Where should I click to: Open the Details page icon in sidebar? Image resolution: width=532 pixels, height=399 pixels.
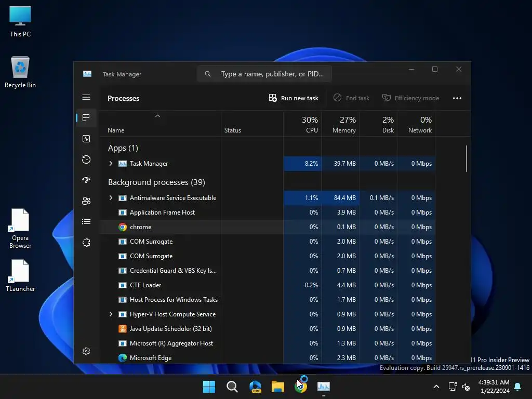pyautogui.click(x=86, y=221)
